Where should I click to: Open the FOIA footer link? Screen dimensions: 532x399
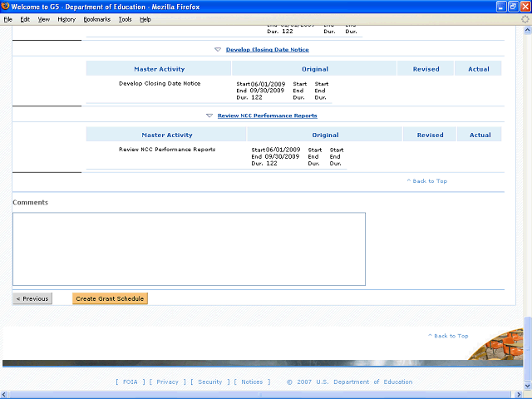130,382
